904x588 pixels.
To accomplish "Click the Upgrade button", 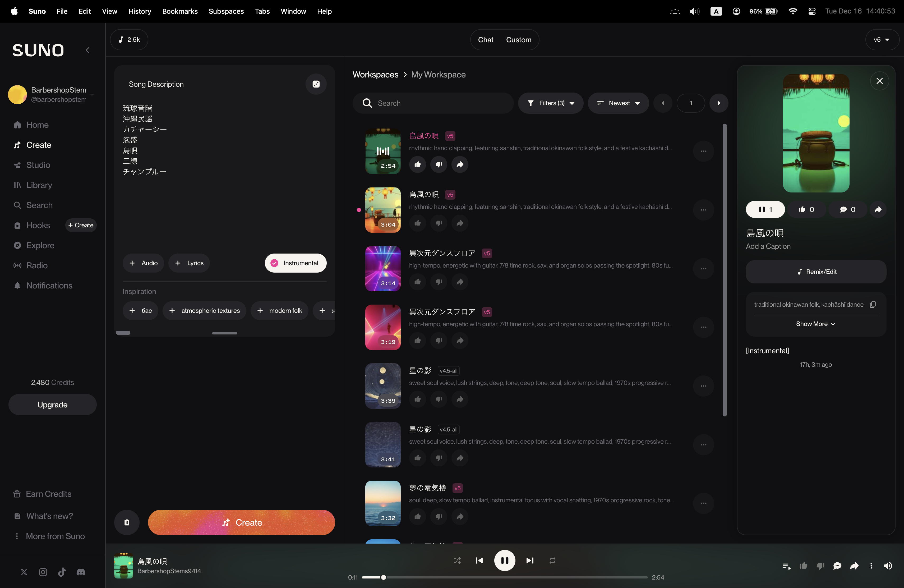I will tap(52, 405).
